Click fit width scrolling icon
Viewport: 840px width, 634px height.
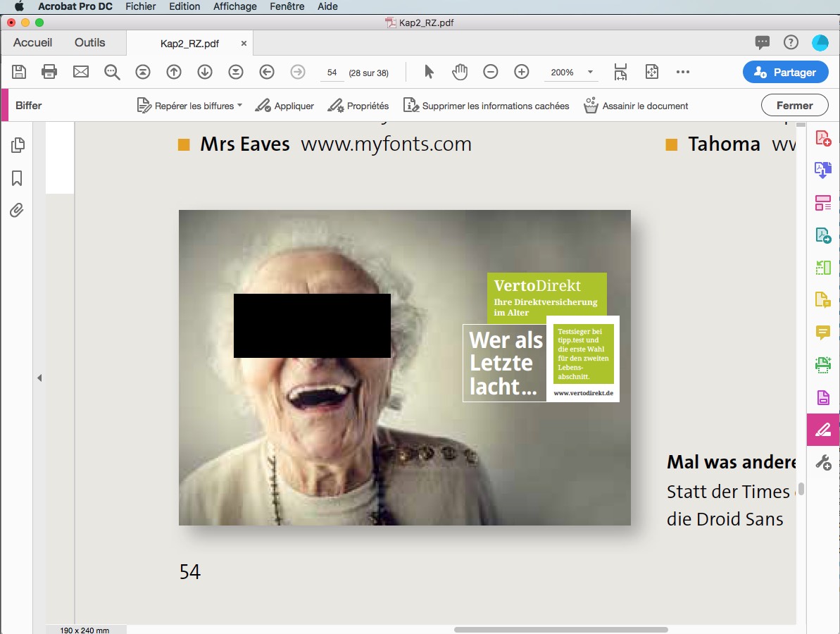(620, 72)
